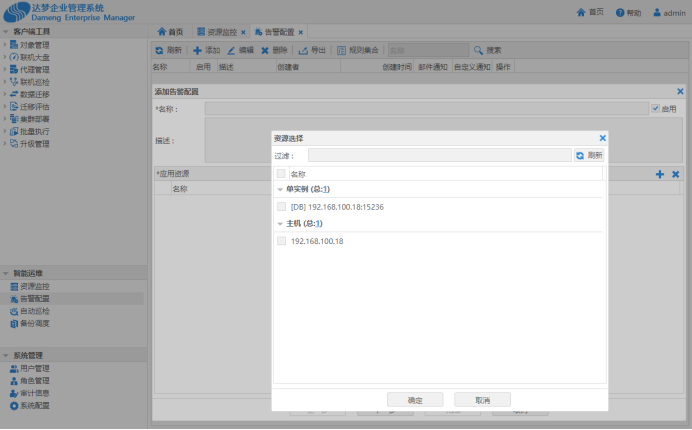Click the 刷新 refresh icon in resource dialog
This screenshot has height=430, width=692.
coord(579,156)
